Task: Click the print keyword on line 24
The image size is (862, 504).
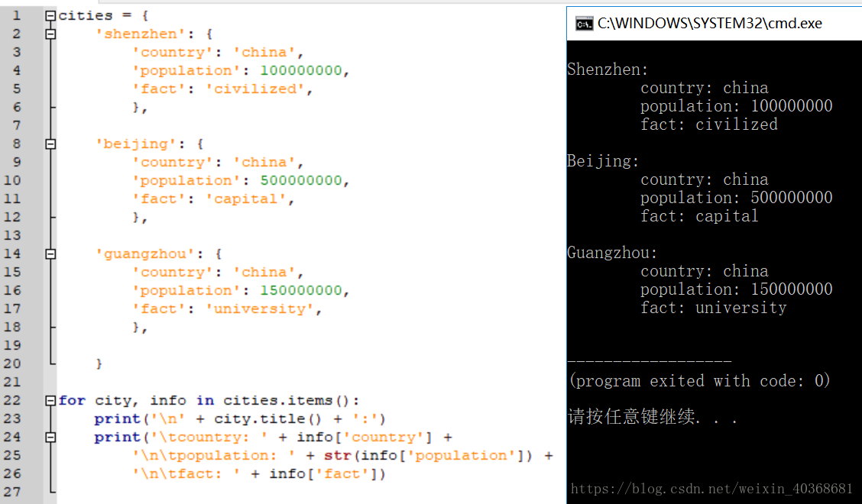Action: (118, 438)
